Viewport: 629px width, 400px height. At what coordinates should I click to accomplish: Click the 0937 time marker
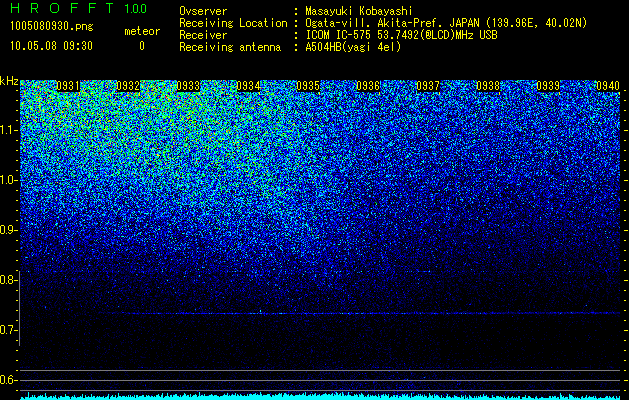[x=428, y=86]
